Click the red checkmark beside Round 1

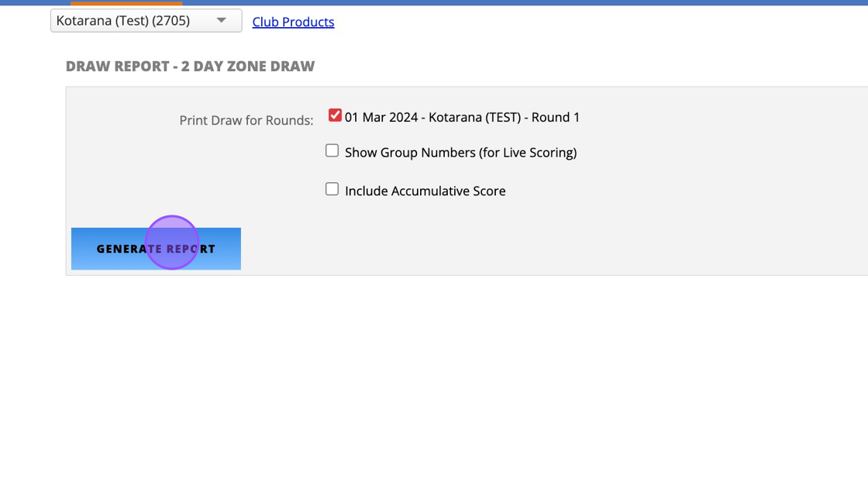point(335,115)
